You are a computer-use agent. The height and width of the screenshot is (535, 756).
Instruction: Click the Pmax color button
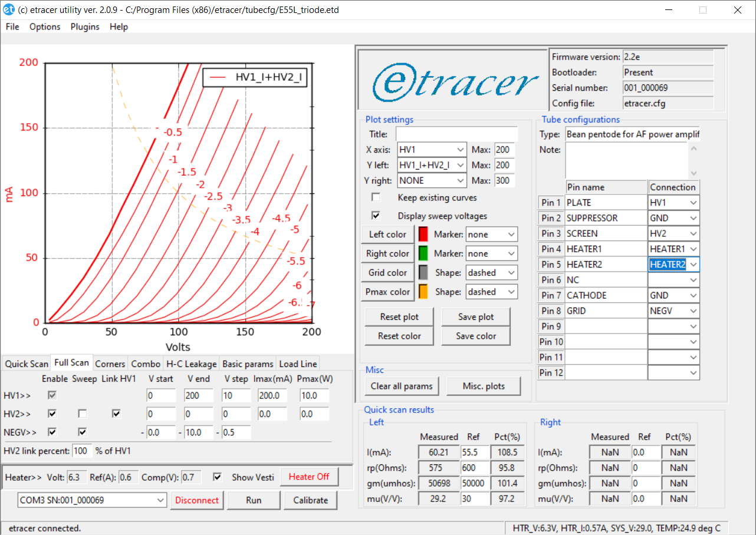click(387, 292)
